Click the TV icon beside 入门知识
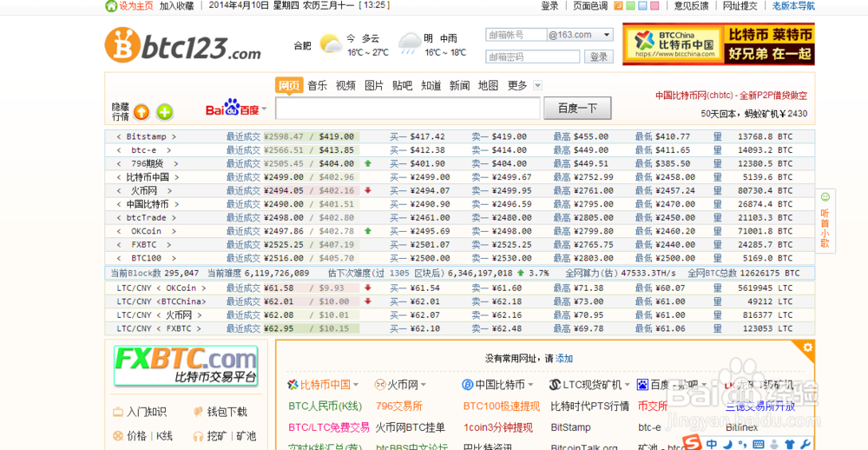The height and width of the screenshot is (450, 868). point(117,413)
